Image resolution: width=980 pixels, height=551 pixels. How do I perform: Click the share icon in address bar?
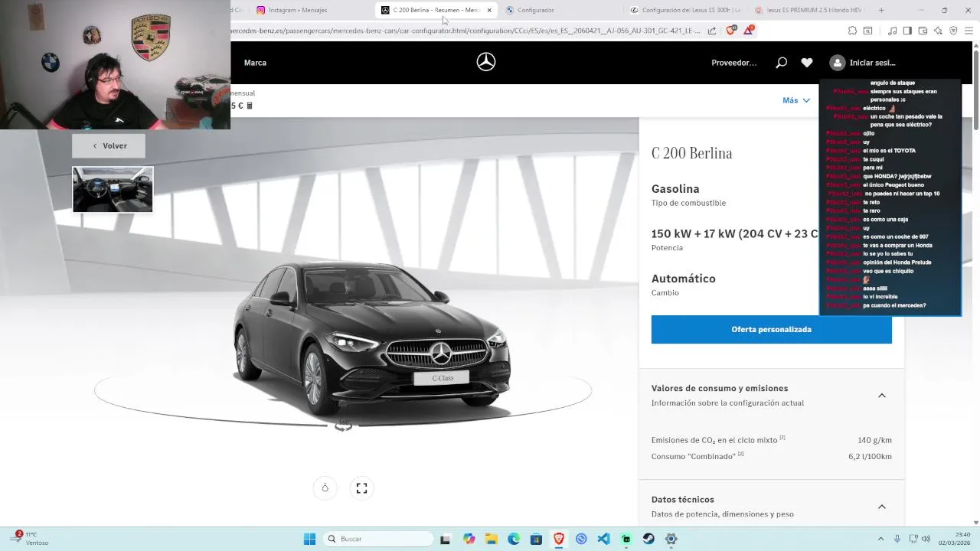(712, 31)
